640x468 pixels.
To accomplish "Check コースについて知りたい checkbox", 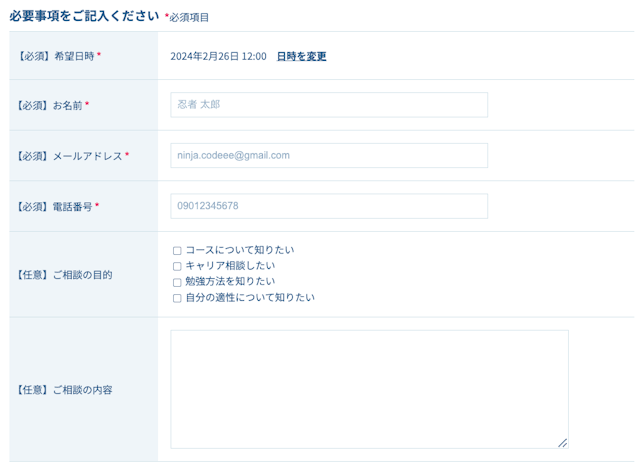I will pos(177,251).
